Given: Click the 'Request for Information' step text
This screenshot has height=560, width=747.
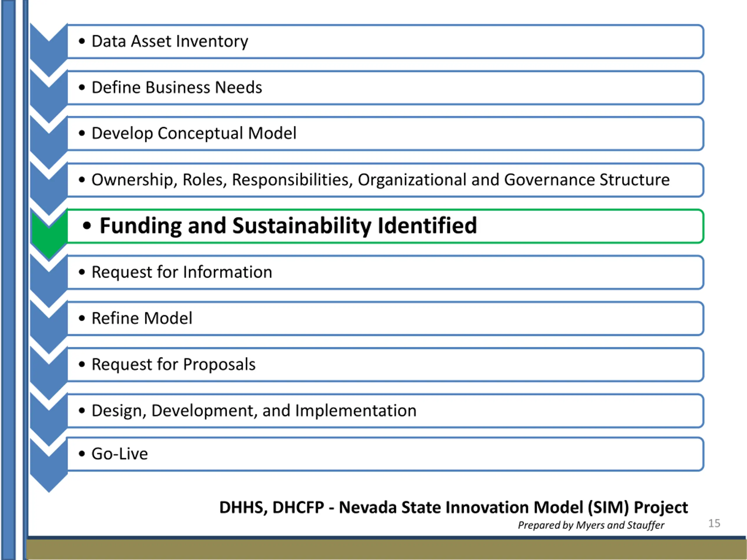Looking at the screenshot, I should 182,272.
